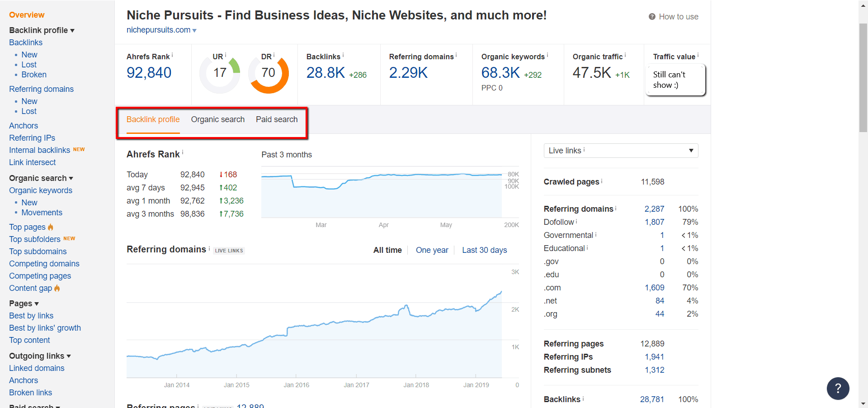
Task: Switch to the Organic search tab
Action: 218,119
